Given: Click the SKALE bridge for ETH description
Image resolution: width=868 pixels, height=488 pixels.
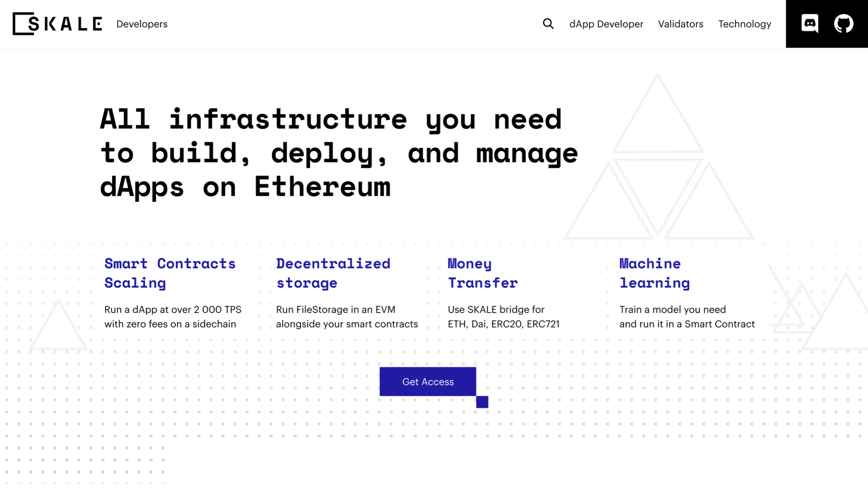Looking at the screenshot, I should point(503,317).
